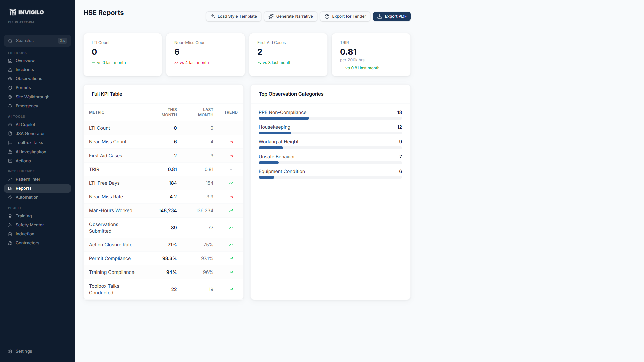Click LTI-Free Days upward trend icon
The image size is (644, 362).
(231, 183)
